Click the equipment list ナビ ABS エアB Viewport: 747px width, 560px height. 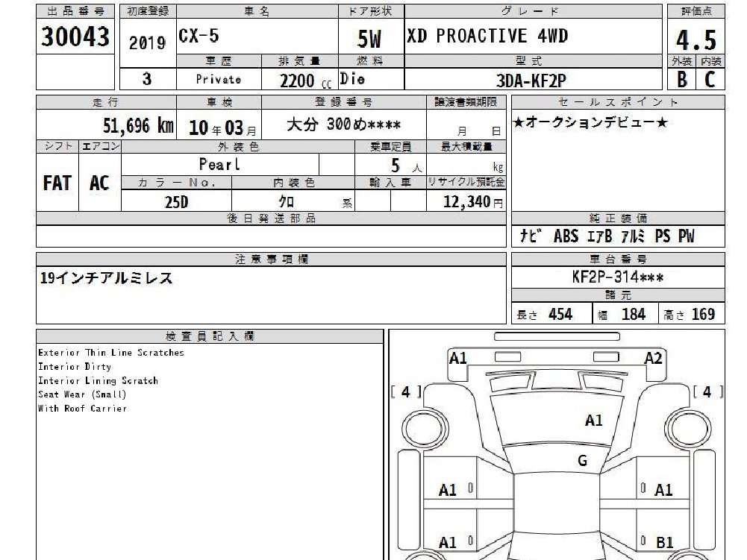[607, 236]
